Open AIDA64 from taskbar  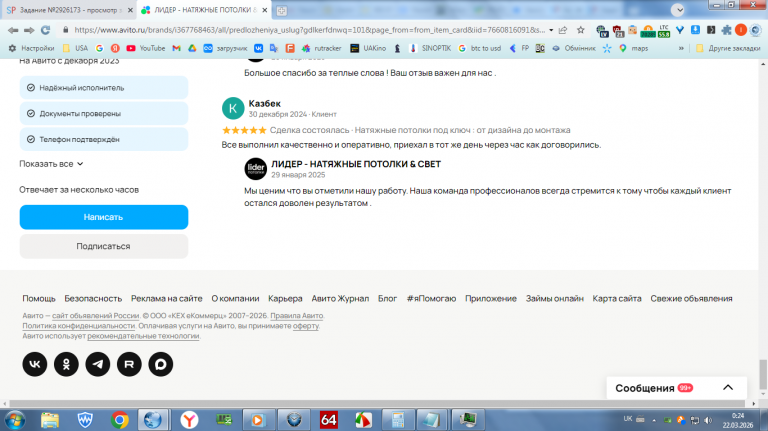point(329,420)
